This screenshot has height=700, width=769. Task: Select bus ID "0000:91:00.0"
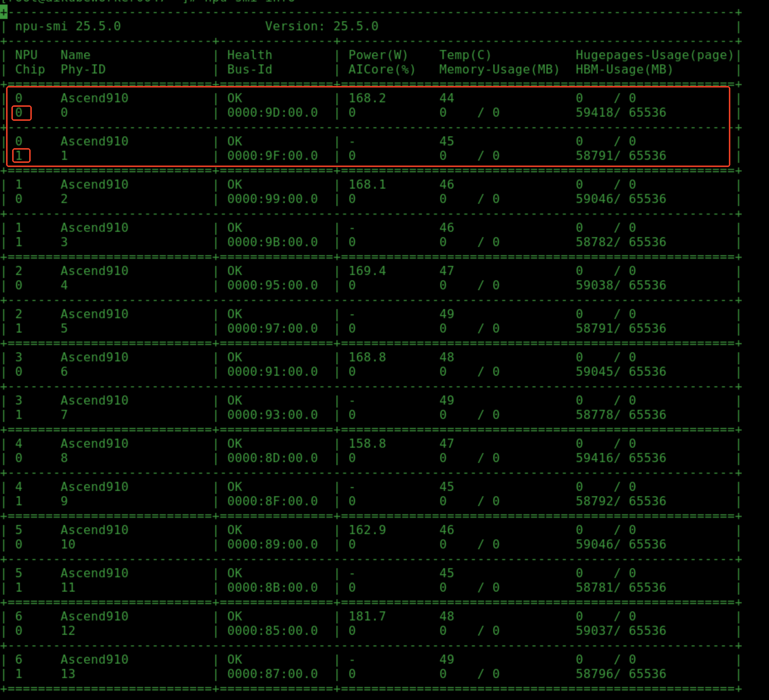click(x=272, y=372)
